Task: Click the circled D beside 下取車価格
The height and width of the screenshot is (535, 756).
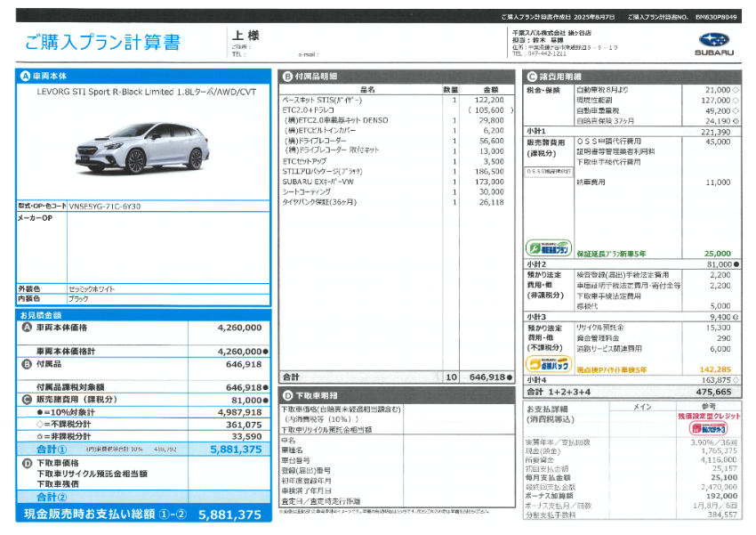Action: [27, 463]
